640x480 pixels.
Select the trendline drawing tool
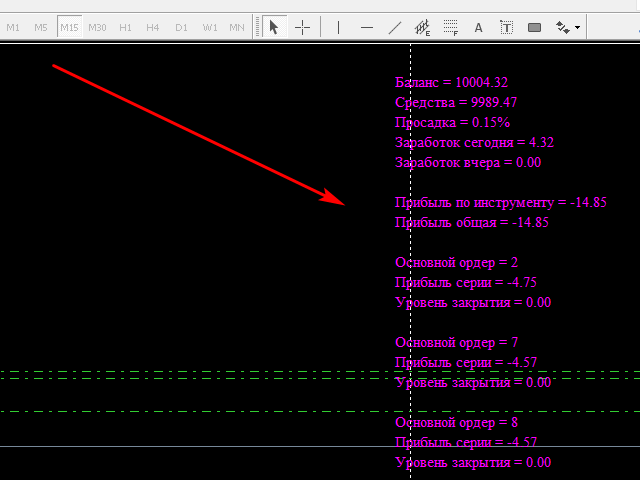tap(395, 27)
